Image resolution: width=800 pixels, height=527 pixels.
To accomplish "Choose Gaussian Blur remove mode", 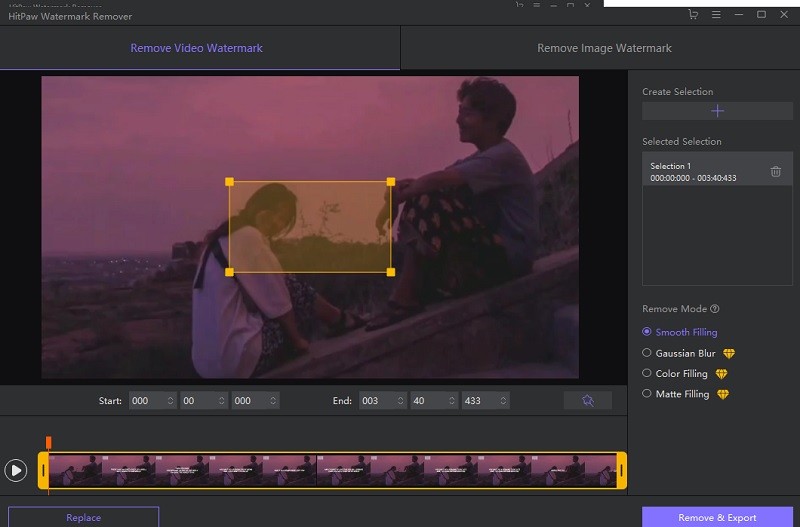I will (x=647, y=353).
